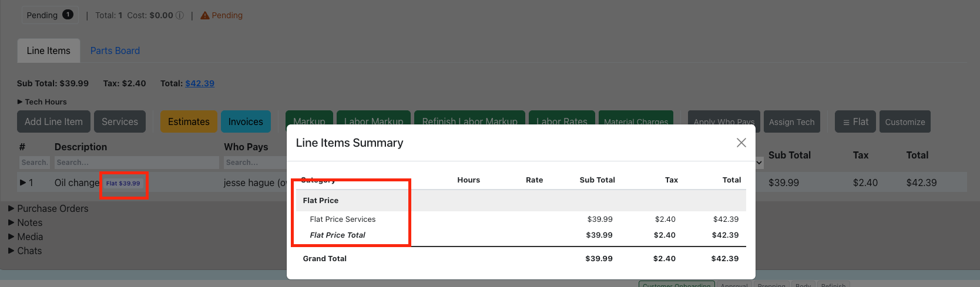Open the $42.39 total link
980x287 pixels.
[200, 83]
